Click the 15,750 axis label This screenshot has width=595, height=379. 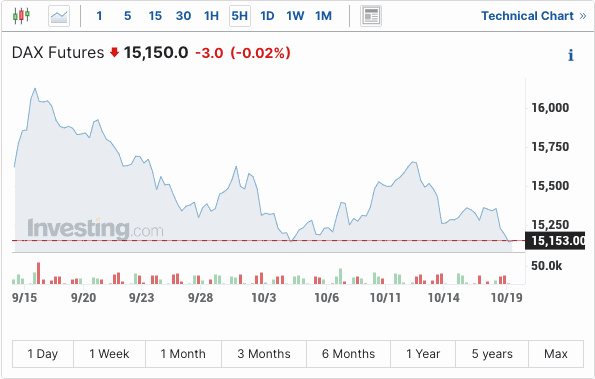click(550, 147)
